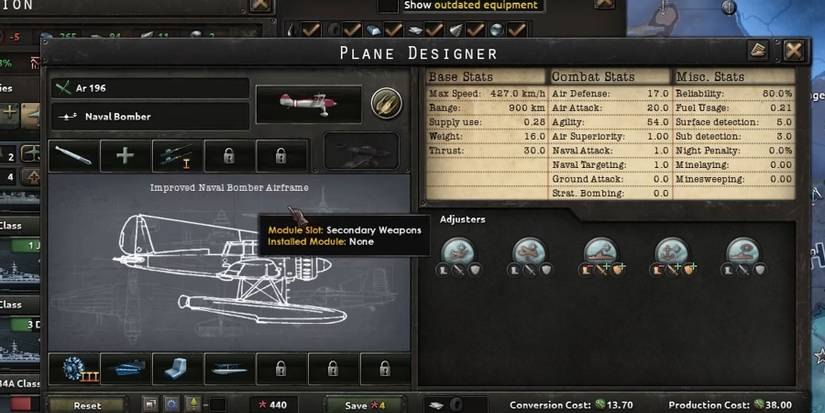
Task: Select the floats module slot
Action: point(229,368)
